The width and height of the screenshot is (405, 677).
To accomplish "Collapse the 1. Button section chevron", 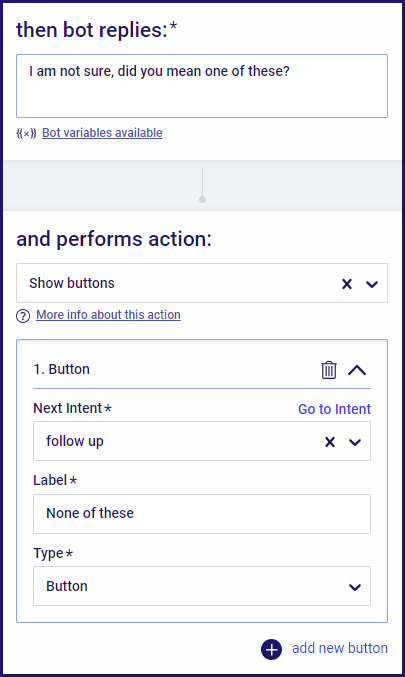I will 357,370.
